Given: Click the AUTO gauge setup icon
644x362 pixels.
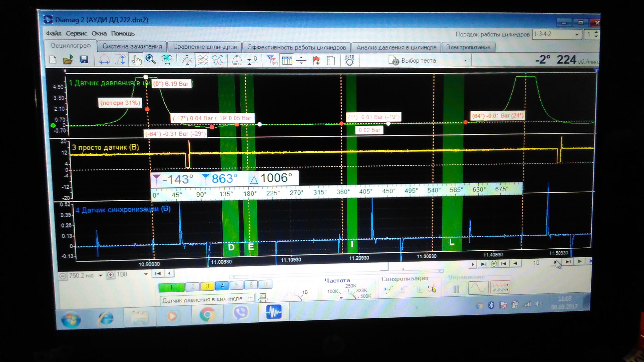Looking at the screenshot, I should [349, 60].
